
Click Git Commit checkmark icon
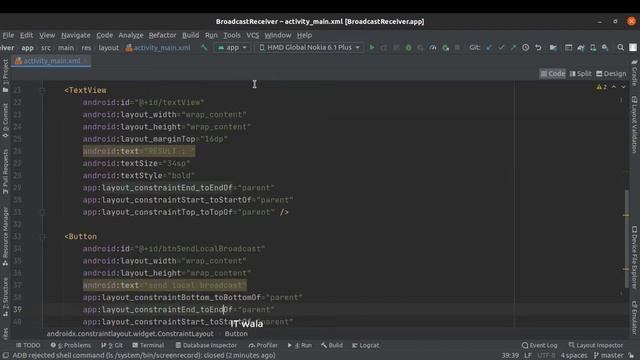(x=501, y=48)
